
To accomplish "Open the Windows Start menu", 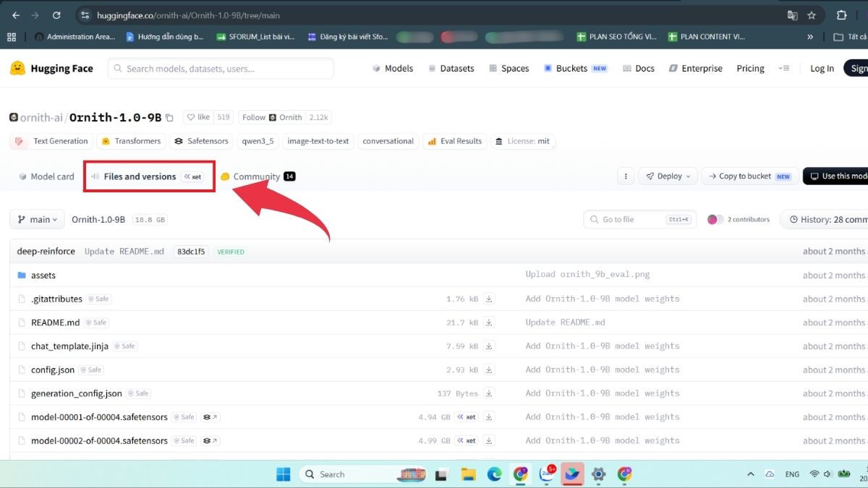I will 283,474.
